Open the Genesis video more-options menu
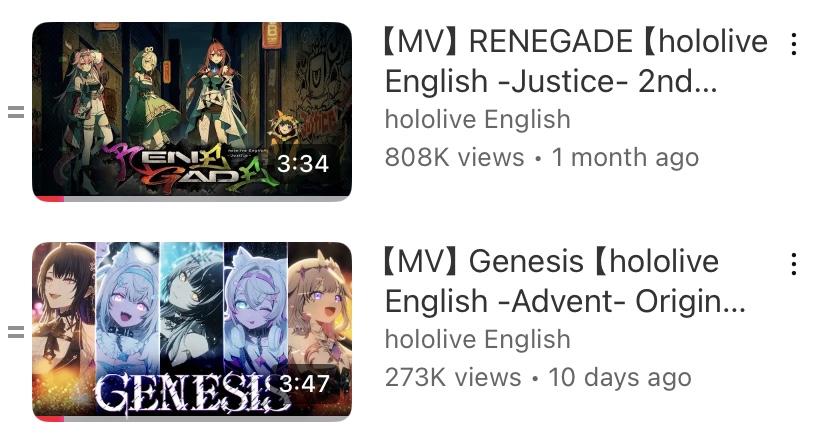The height and width of the screenshot is (446, 828). tap(794, 264)
